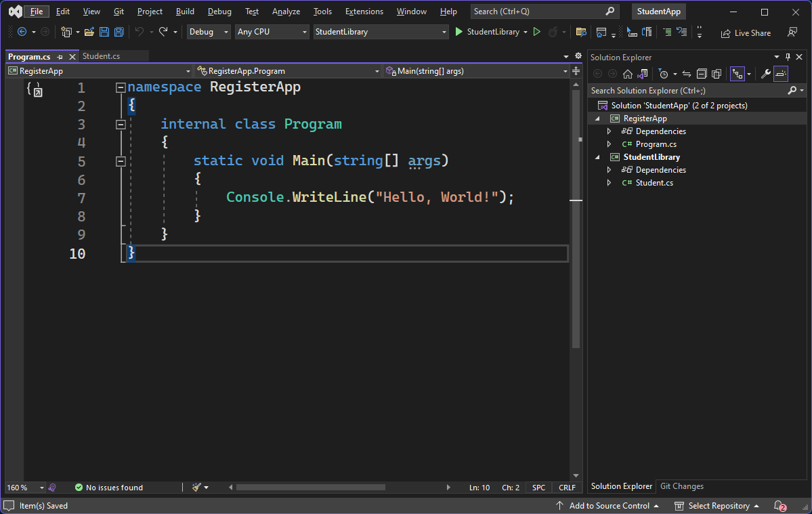The image size is (812, 514).
Task: Open the File menu
Action: coord(37,12)
